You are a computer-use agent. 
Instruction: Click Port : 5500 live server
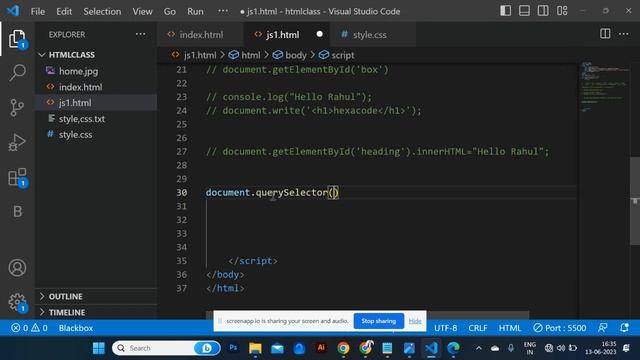tap(560, 328)
